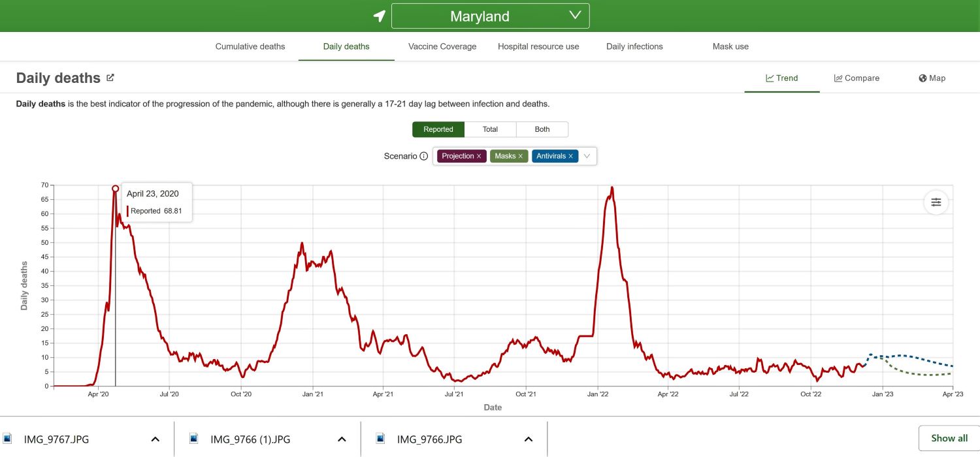Switch to the Compare view

[857, 78]
